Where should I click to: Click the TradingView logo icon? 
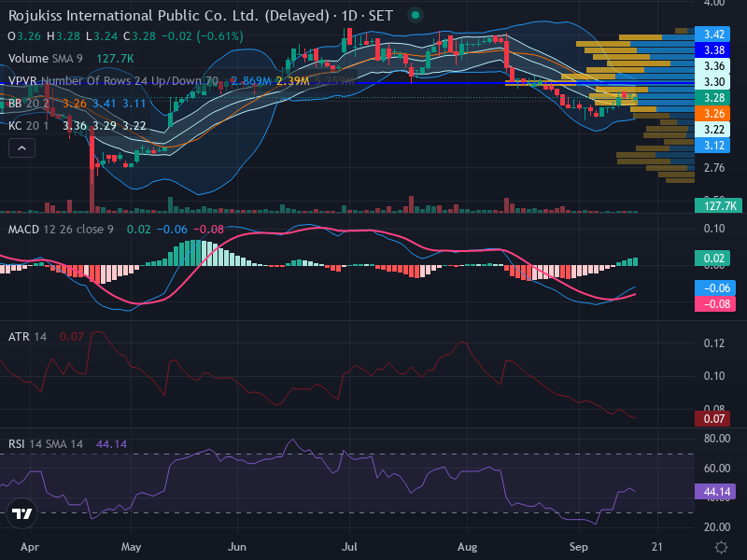point(21,513)
